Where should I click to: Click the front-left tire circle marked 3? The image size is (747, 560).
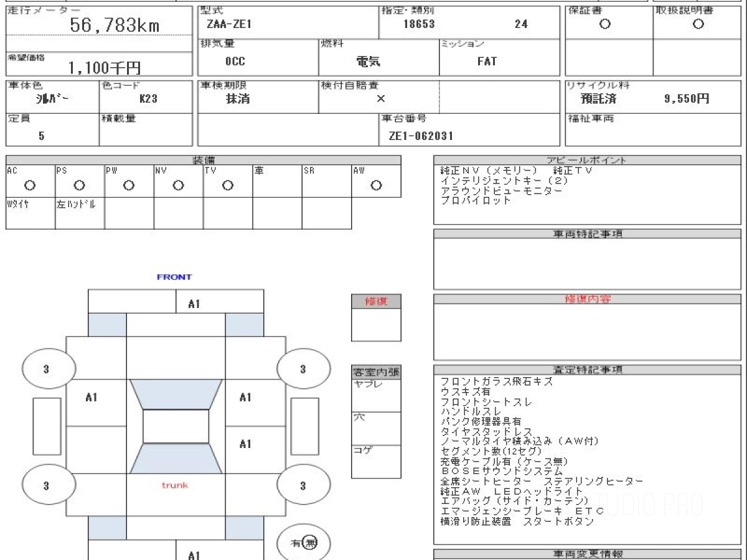[x=47, y=369]
